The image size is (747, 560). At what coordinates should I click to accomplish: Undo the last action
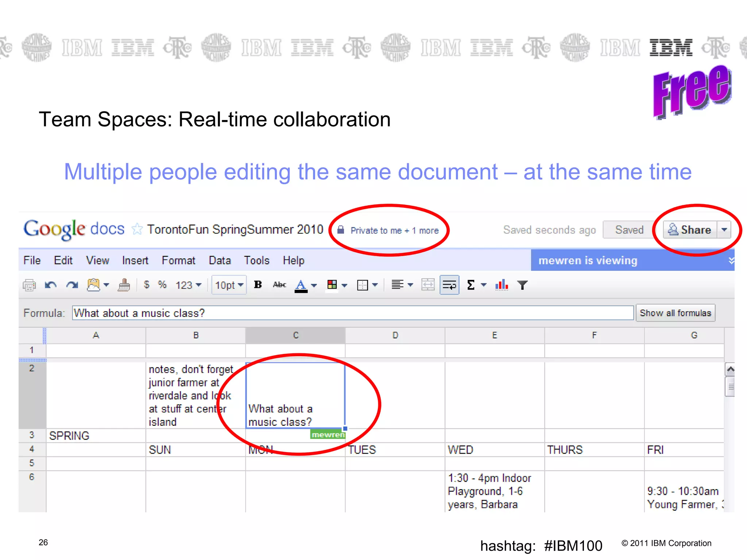coord(50,285)
